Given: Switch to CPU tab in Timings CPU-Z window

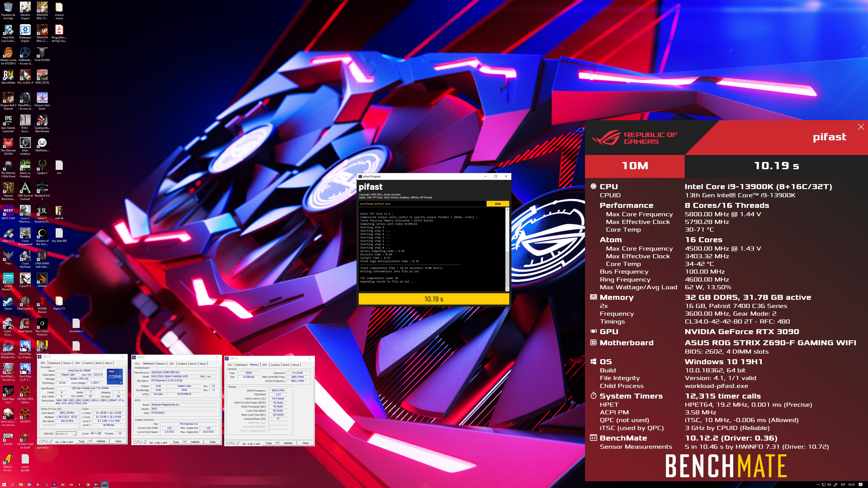Looking at the screenshot, I should [x=230, y=365].
